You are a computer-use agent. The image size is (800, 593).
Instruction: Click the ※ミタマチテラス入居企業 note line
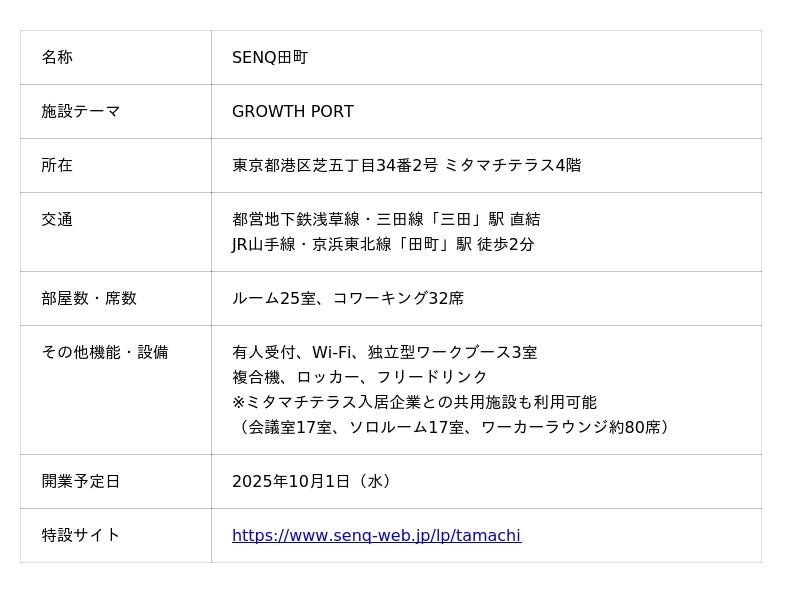click(414, 402)
